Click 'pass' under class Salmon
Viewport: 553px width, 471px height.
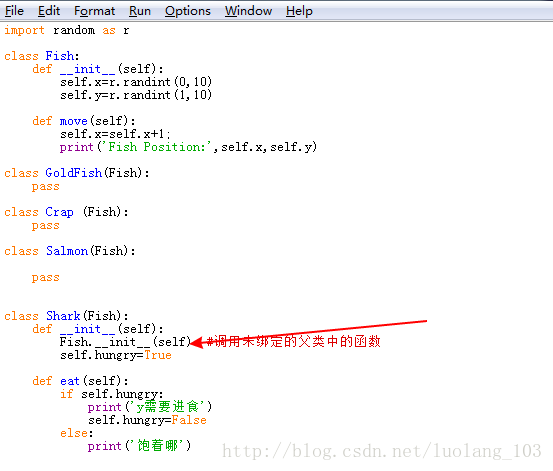pyautogui.click(x=45, y=278)
